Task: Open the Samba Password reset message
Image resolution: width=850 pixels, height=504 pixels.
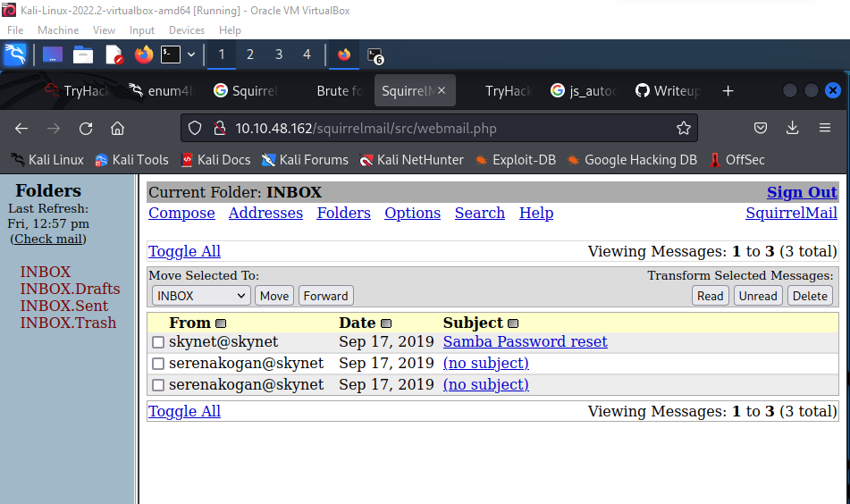Action: (x=526, y=342)
